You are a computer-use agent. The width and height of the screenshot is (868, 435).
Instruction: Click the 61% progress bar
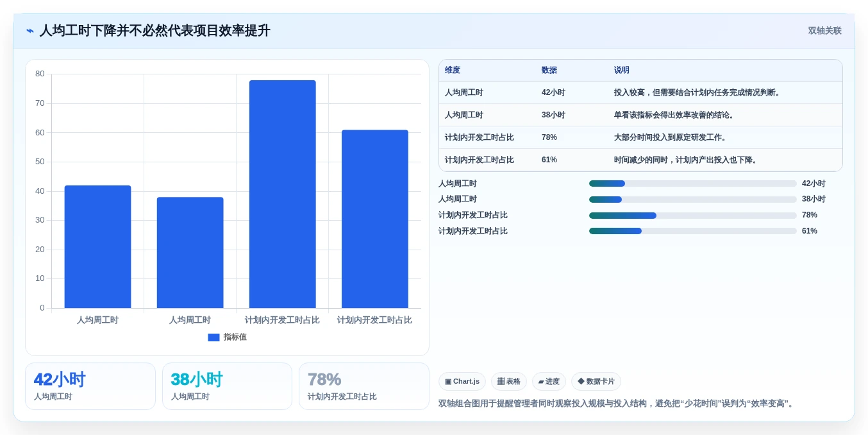[692, 231]
